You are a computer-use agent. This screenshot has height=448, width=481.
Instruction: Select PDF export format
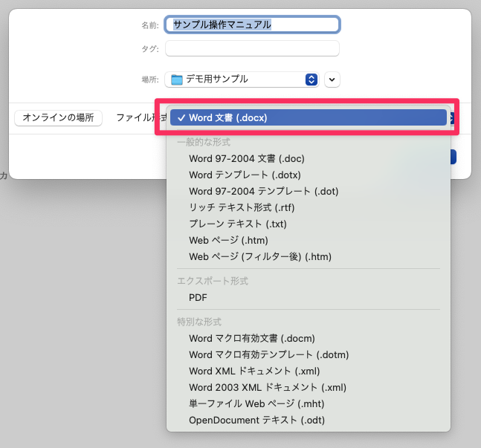coord(309,297)
